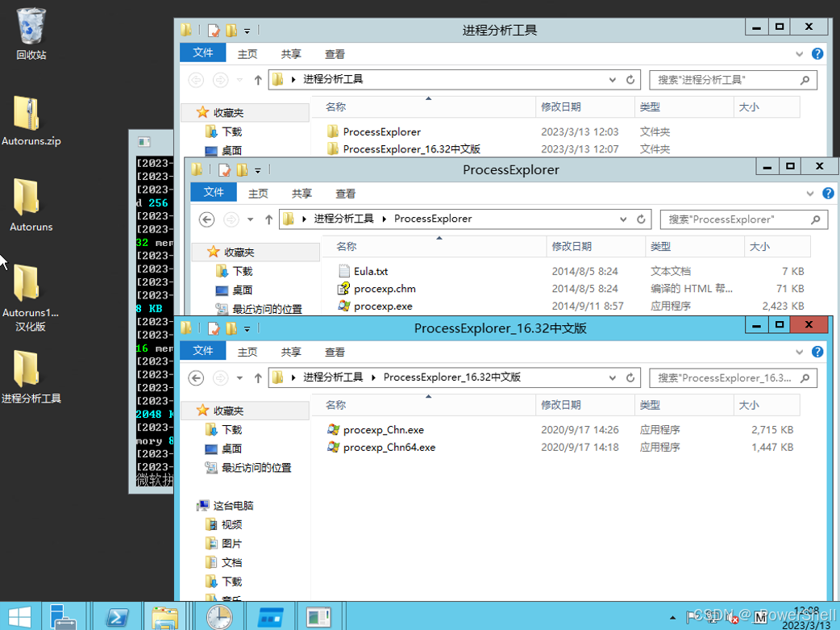Sort by 大小 column in ProcessExplorer_16.32中文版 window
840x630 pixels.
point(767,405)
